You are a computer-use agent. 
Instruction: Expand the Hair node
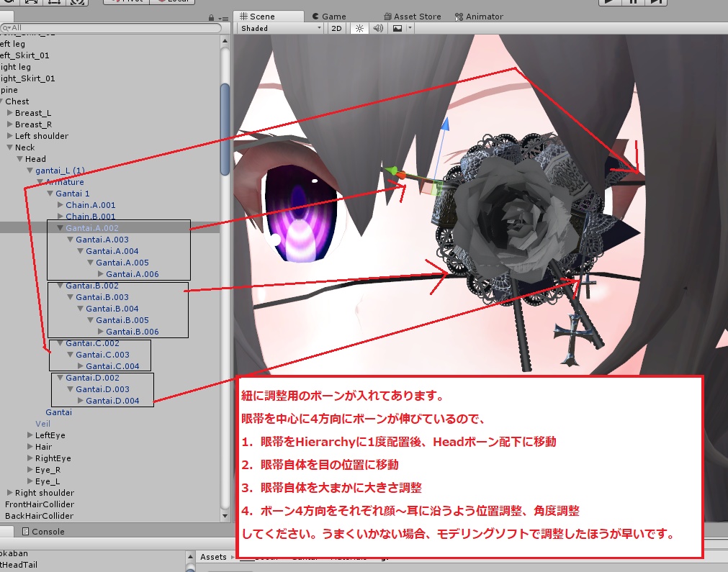(x=30, y=447)
